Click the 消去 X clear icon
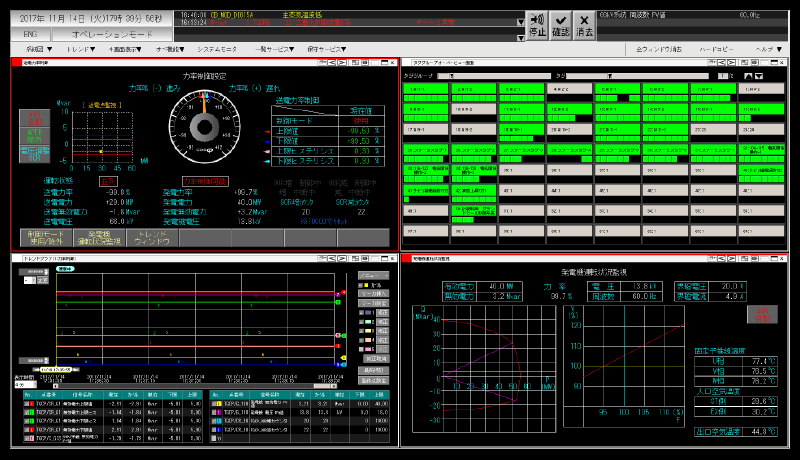The image size is (800, 460). pos(585,25)
